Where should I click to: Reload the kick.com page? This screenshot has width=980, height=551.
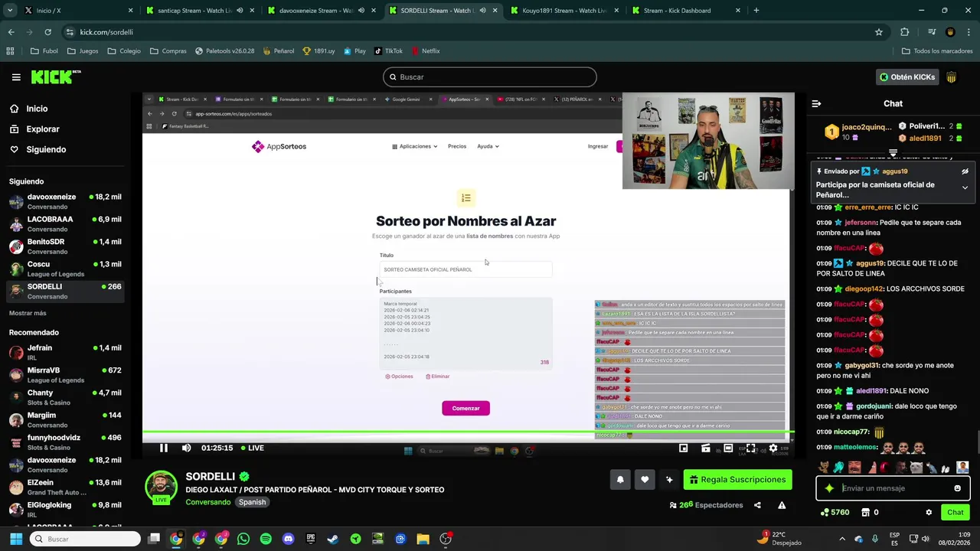47,32
